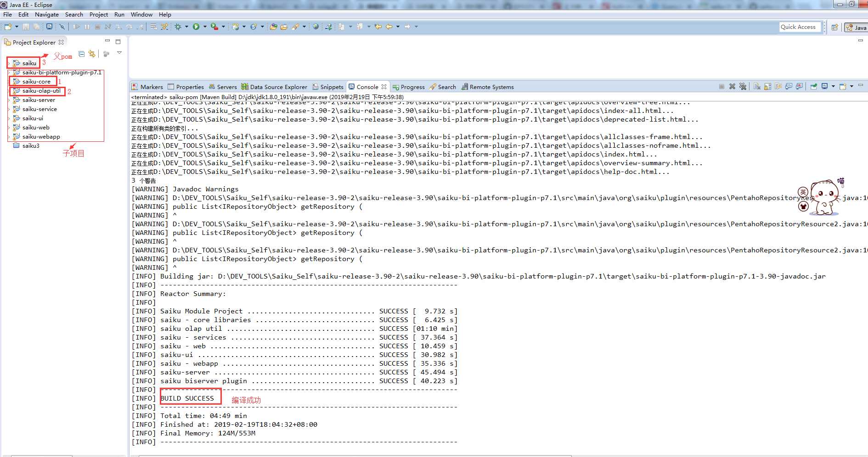This screenshot has height=457, width=868.
Task: Open the Open Console dropdown arrow
Action: point(851,86)
